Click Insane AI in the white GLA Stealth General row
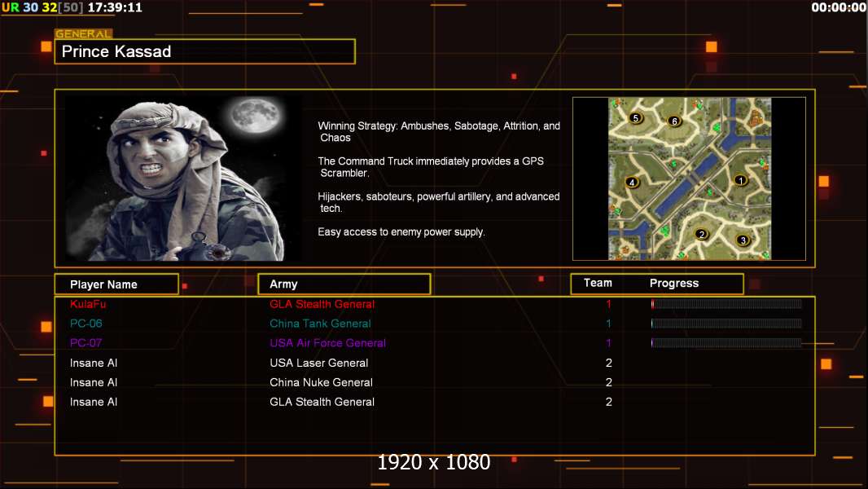The height and width of the screenshot is (489, 868). (x=94, y=402)
